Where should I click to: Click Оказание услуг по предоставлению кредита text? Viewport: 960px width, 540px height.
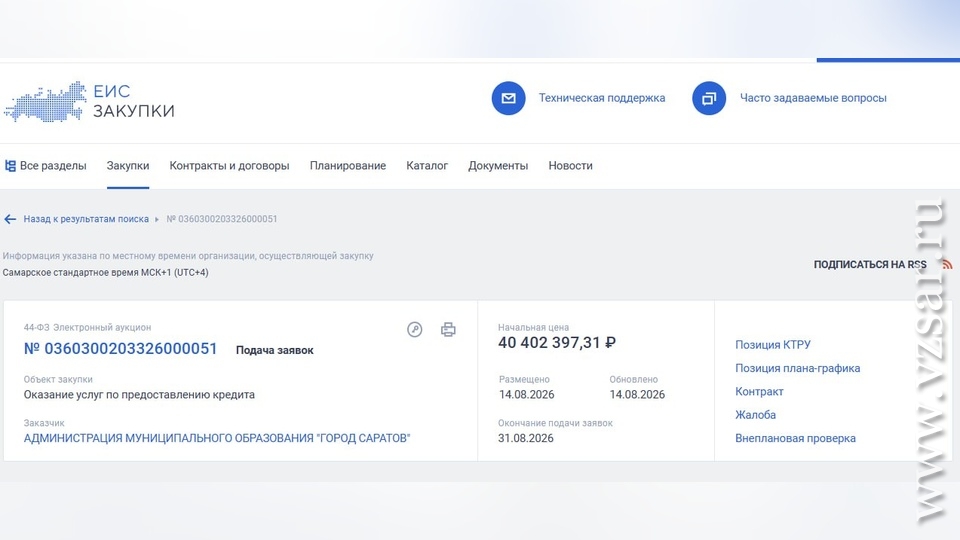pos(139,395)
